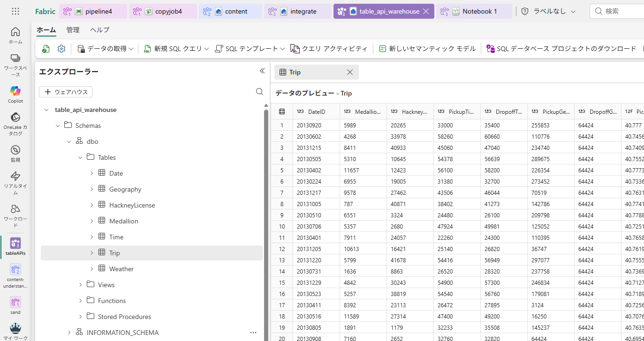Close the table_api_warehouse tab
This screenshot has width=644, height=341.
[x=426, y=11]
